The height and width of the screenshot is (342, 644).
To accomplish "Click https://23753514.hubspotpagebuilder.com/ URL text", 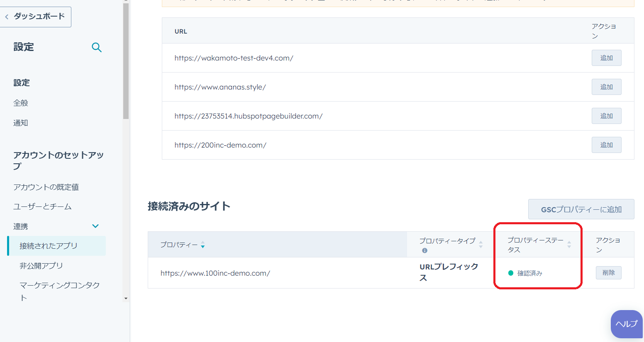I will pyautogui.click(x=249, y=116).
